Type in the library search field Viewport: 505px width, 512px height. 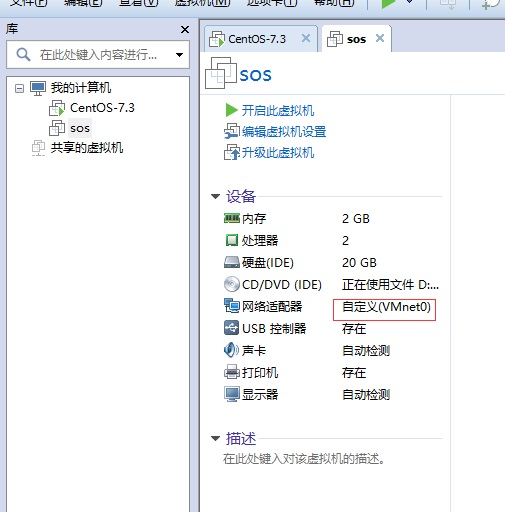[98, 55]
